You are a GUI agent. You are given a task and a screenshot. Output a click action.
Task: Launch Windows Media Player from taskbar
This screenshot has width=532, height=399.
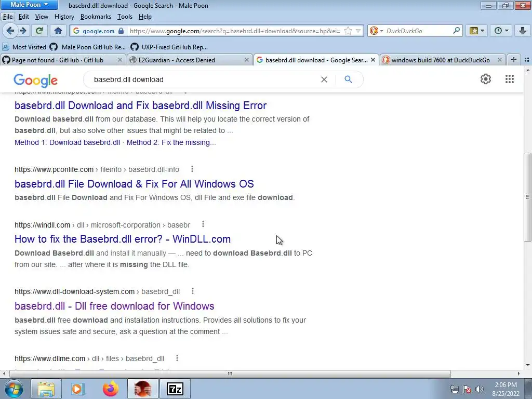tap(78, 389)
